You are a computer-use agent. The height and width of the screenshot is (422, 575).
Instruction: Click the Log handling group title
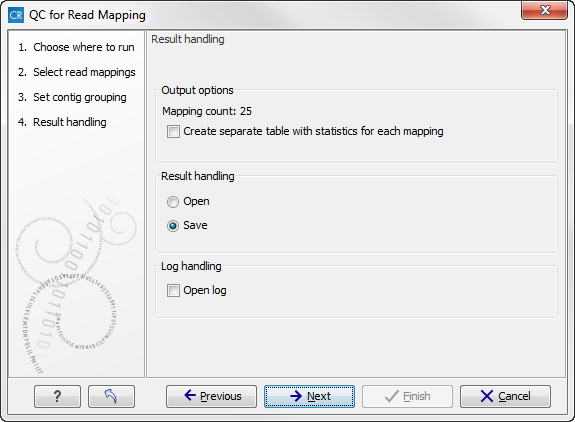191,266
